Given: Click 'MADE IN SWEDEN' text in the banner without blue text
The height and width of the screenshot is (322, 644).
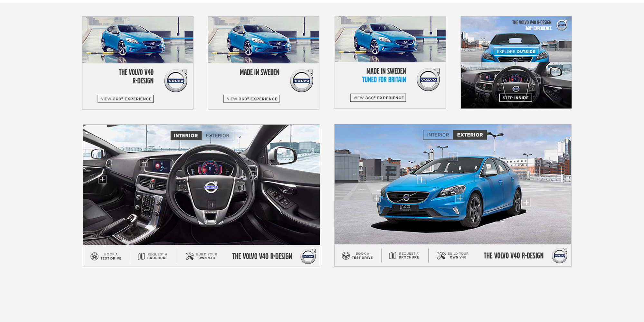Looking at the screenshot, I should pos(260,72).
